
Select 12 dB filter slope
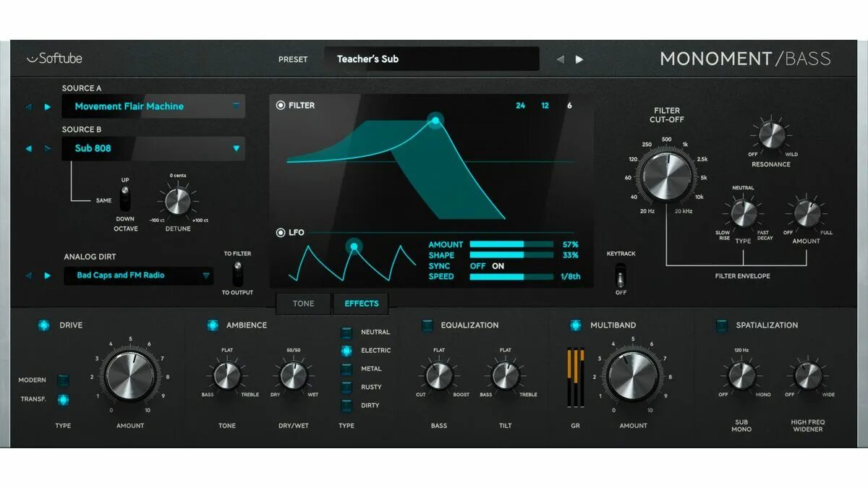(x=545, y=106)
